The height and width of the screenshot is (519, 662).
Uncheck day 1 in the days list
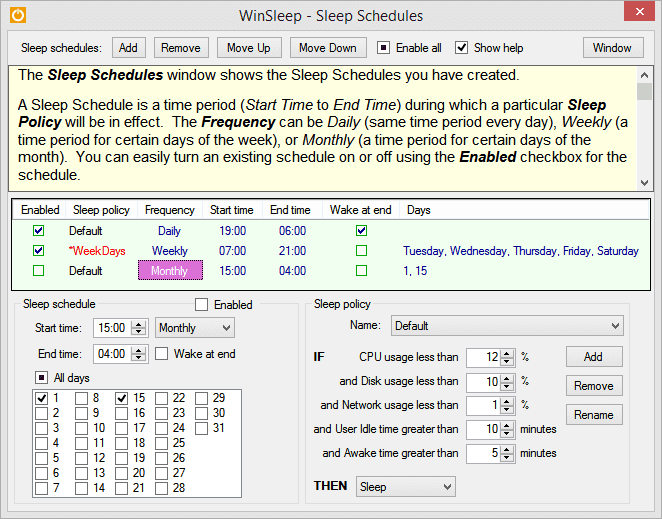coord(41,398)
